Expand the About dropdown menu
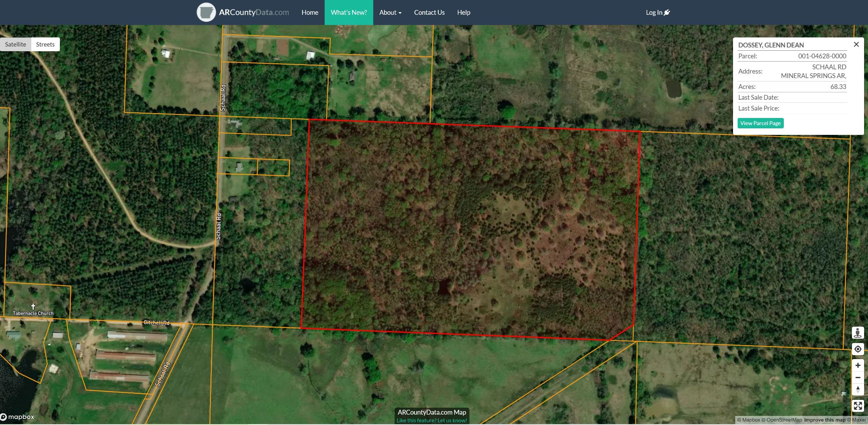 tap(390, 12)
